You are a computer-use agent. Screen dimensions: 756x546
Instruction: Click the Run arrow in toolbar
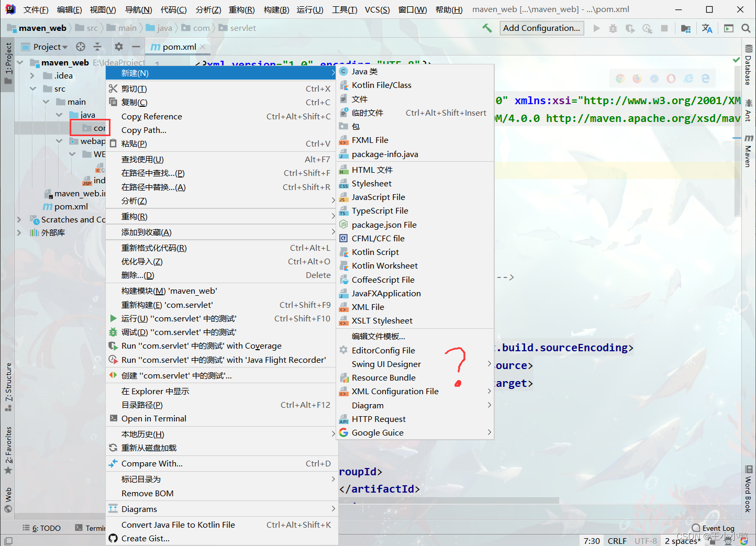point(596,28)
